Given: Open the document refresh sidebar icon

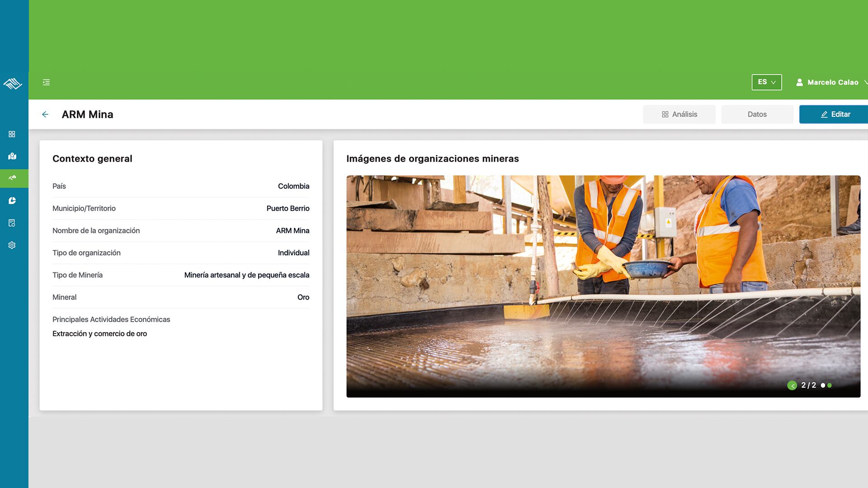Looking at the screenshot, I should [x=12, y=223].
